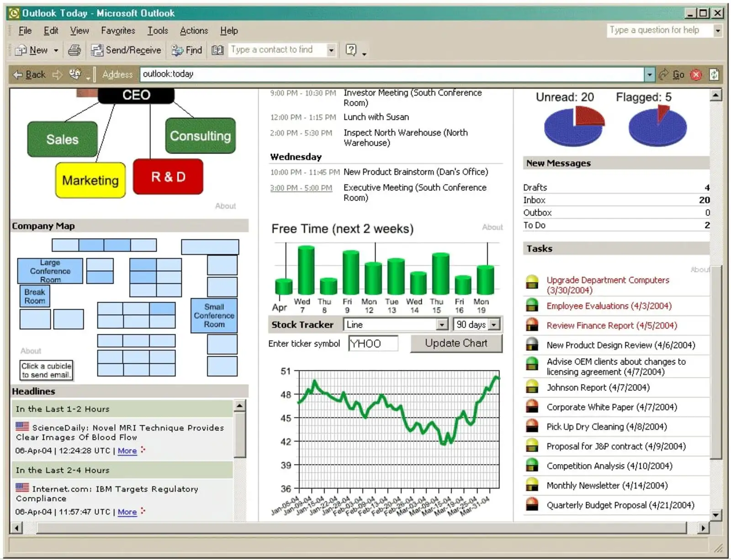Click the Help question mark icon

[351, 50]
